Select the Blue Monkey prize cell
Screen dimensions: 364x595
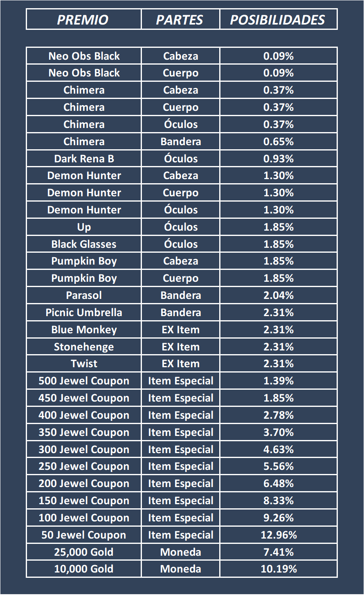click(x=84, y=330)
